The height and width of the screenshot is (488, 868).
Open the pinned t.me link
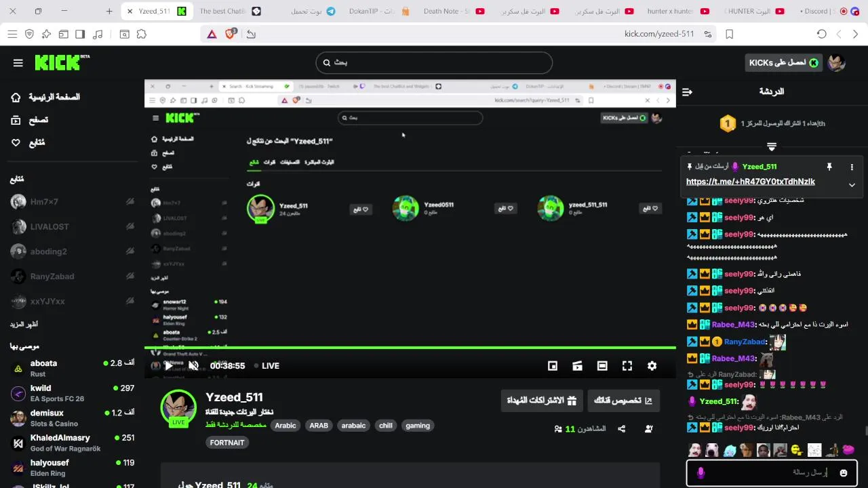coord(751,182)
